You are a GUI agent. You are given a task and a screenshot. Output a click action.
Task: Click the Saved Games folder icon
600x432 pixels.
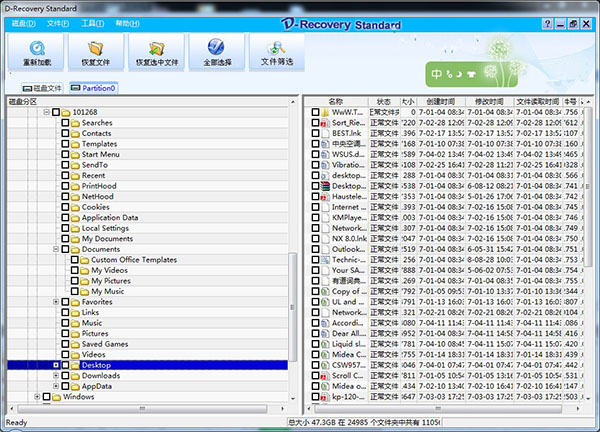click(x=74, y=344)
